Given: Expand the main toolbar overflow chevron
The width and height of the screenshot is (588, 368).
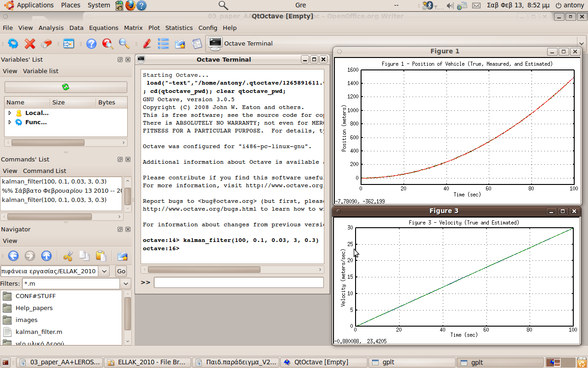Looking at the screenshot, I should pyautogui.click(x=582, y=44).
